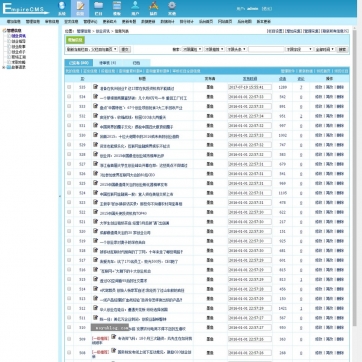This screenshot has width=362, height=362.
Task: Click the search keyword input field
Action: pos(266,49)
